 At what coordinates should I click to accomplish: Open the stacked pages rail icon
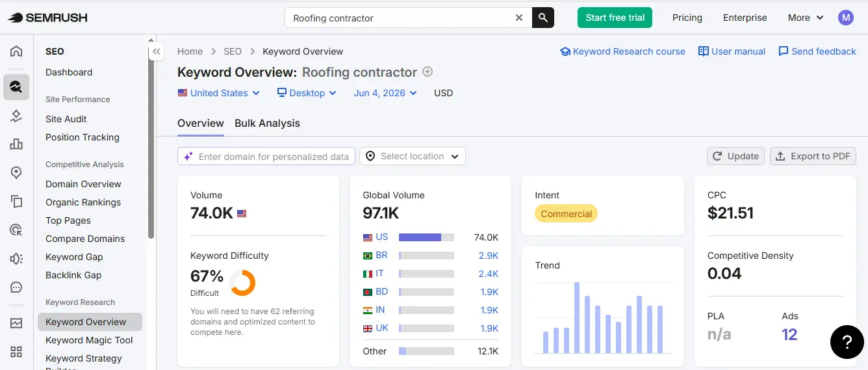click(16, 202)
